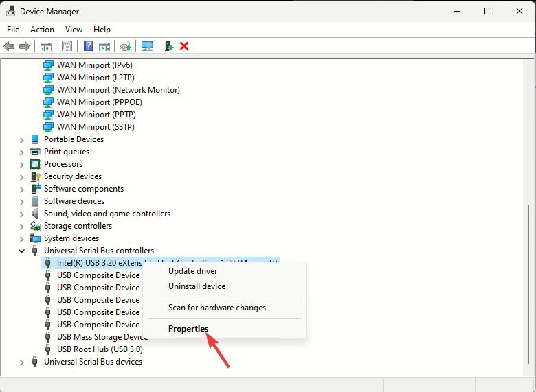536x392 pixels.
Task: Click the WAN Miniport (PPPOE) network adapter icon
Action: pyautogui.click(x=48, y=102)
